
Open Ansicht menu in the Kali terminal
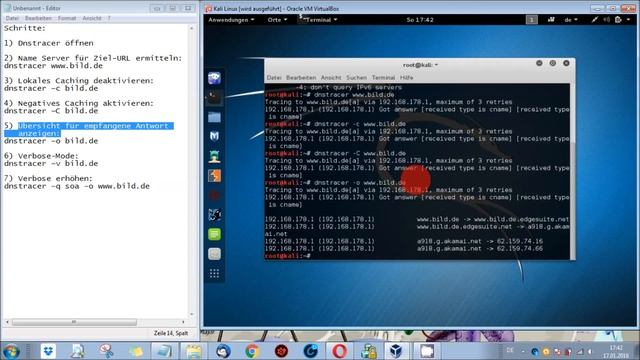click(331, 78)
